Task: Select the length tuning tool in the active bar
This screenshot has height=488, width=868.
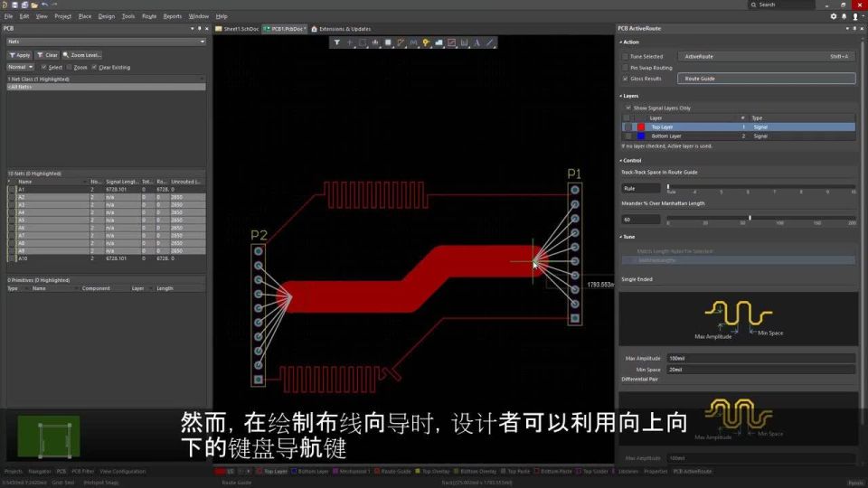Action: pyautogui.click(x=413, y=42)
